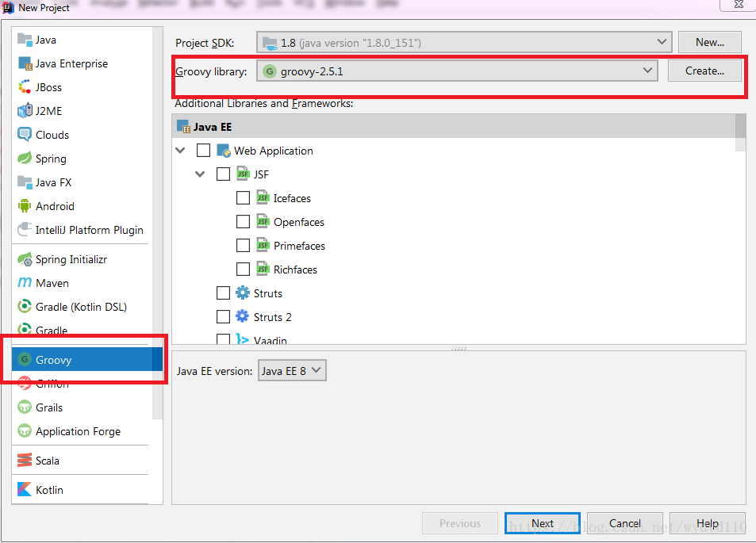Select the Grails icon

coord(25,407)
